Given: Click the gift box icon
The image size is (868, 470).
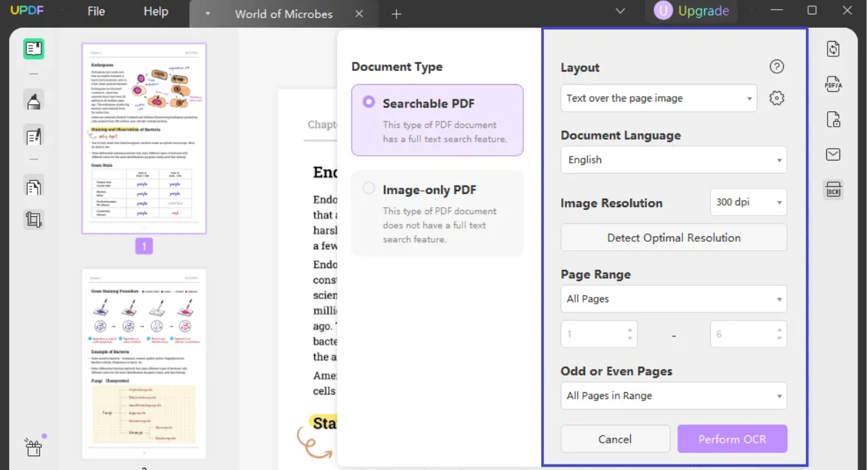Looking at the screenshot, I should coord(33,446).
